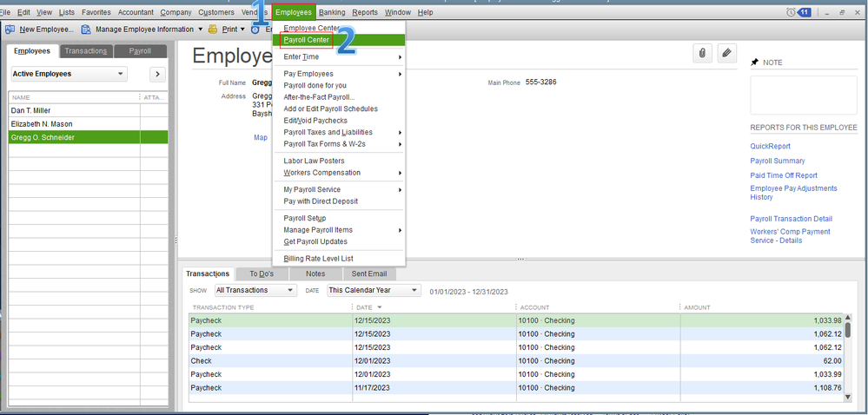This screenshot has height=415, width=868.
Task: Choose After-the-Fact Payroll menu item
Action: point(319,97)
